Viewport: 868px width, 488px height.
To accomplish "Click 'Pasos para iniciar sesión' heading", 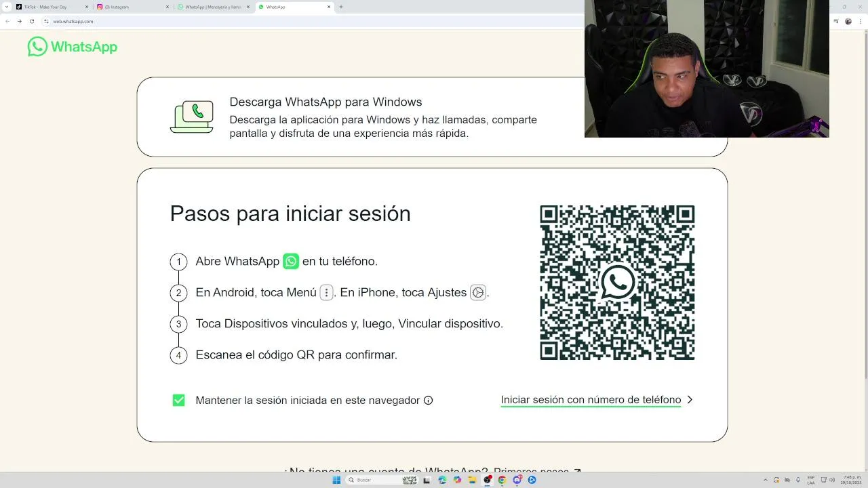I will pyautogui.click(x=290, y=213).
